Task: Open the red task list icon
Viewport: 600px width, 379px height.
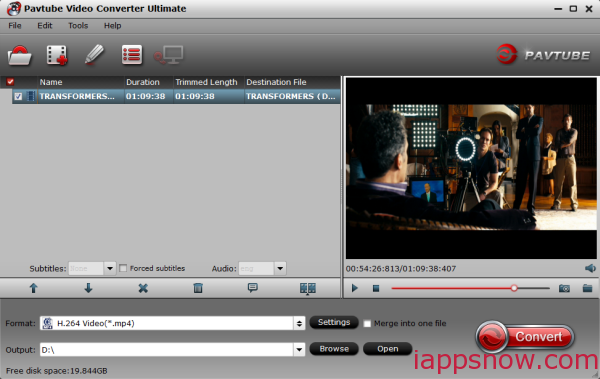Action: point(132,55)
